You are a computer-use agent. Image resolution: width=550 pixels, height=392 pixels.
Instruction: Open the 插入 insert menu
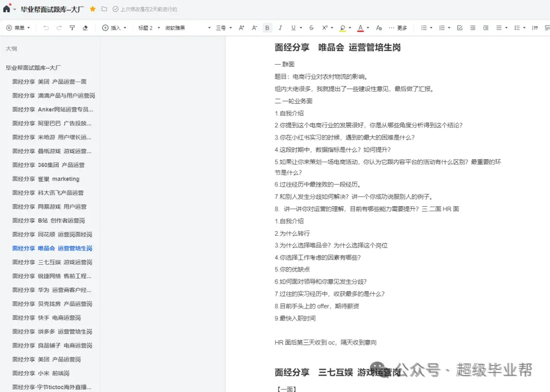[114, 27]
